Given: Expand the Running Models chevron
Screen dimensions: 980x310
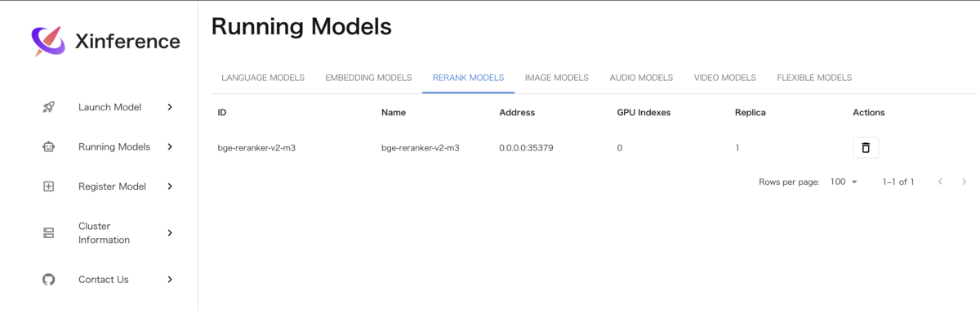Looking at the screenshot, I should click(170, 147).
